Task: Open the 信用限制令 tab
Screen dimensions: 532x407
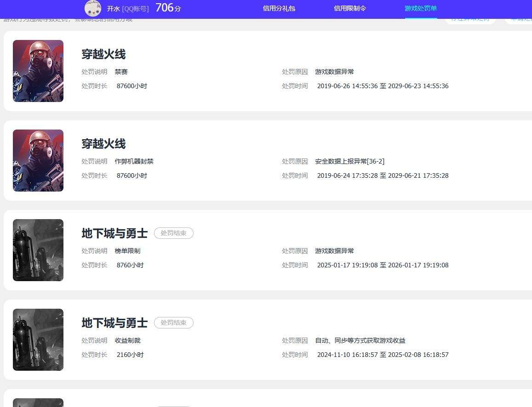Action: (350, 8)
